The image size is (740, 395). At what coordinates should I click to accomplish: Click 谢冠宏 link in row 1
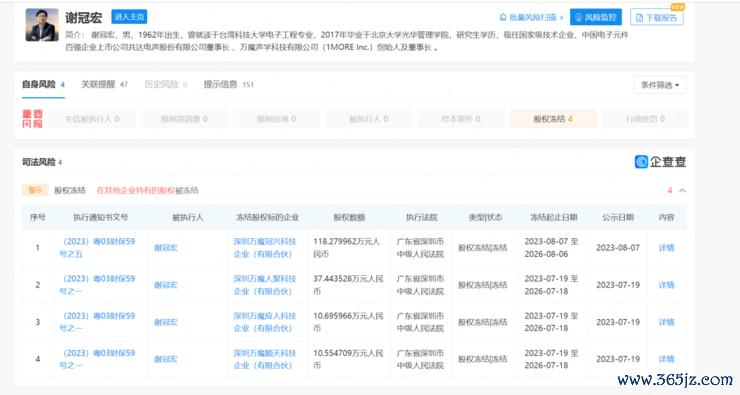166,248
